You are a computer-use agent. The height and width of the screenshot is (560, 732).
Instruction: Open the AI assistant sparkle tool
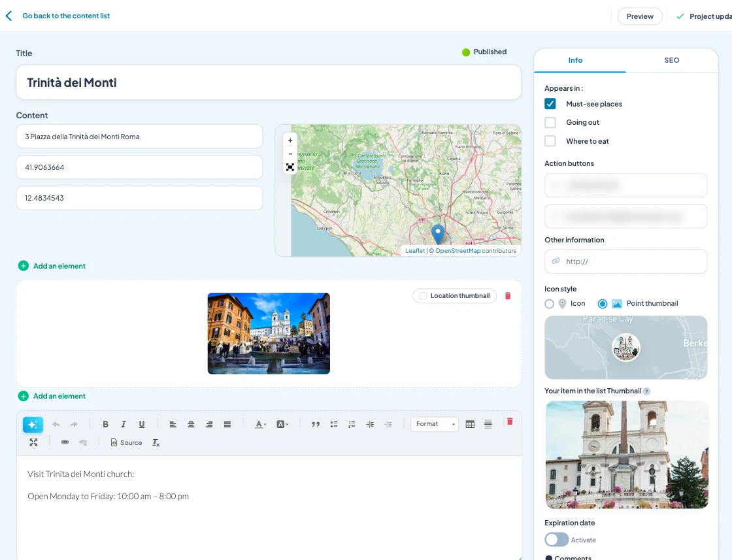point(33,425)
